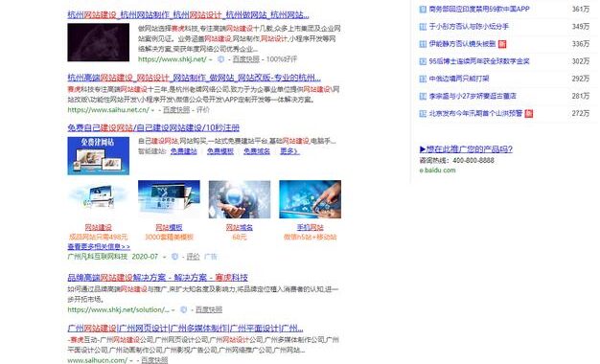Click the rank icon beside the 302万 topic
This screenshot has width=600, height=364.
click(x=423, y=61)
